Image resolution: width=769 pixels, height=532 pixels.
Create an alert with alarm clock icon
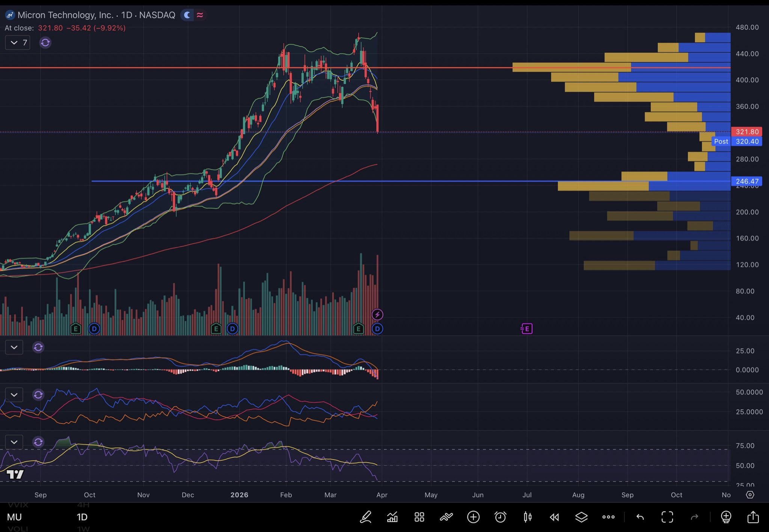pyautogui.click(x=500, y=517)
